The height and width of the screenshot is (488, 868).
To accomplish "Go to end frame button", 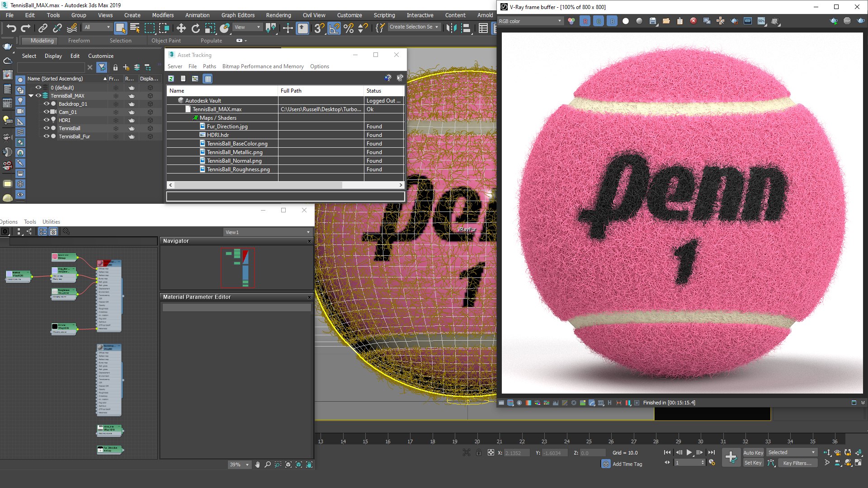I will click(711, 452).
